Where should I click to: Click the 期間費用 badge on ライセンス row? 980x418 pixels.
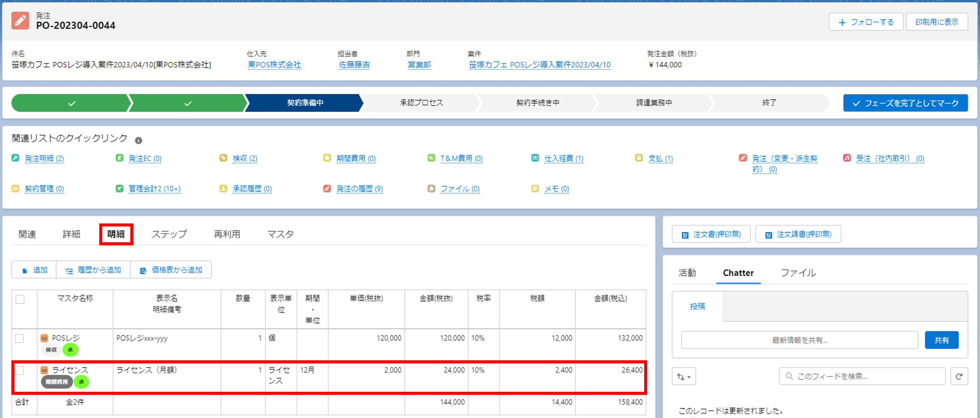(56, 382)
